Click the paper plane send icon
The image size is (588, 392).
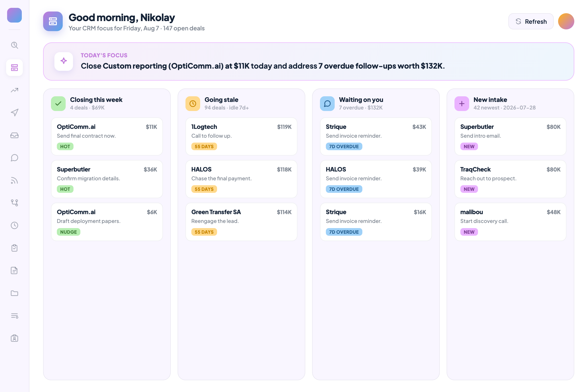click(14, 113)
